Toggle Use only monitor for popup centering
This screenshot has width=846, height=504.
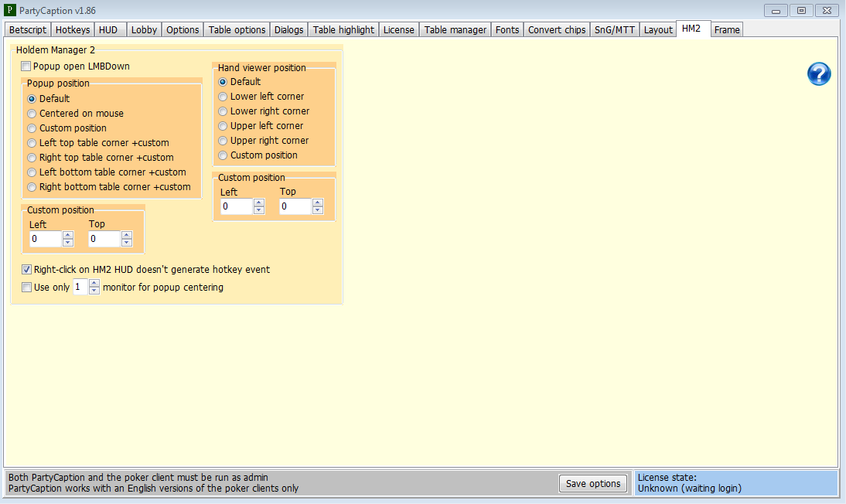26,288
